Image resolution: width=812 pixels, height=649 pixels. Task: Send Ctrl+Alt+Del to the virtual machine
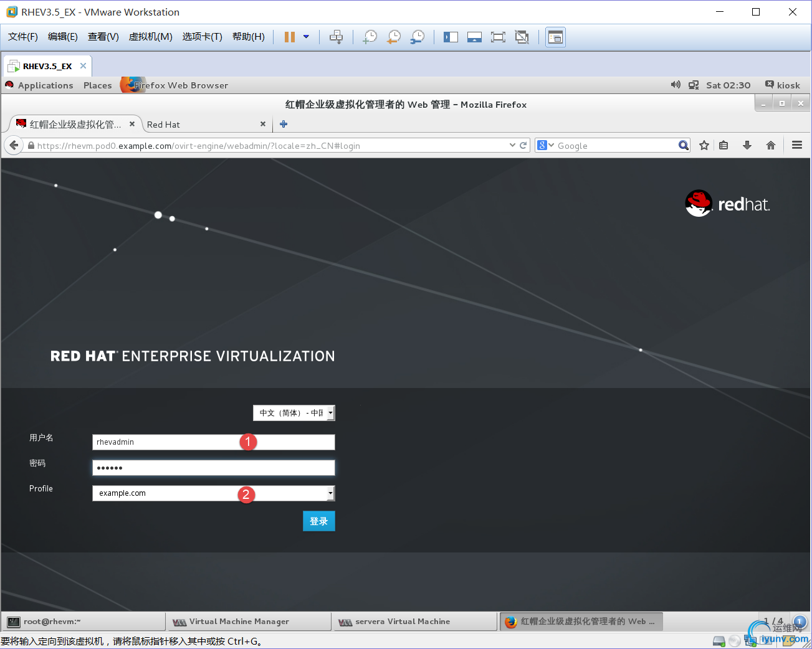[x=336, y=37]
